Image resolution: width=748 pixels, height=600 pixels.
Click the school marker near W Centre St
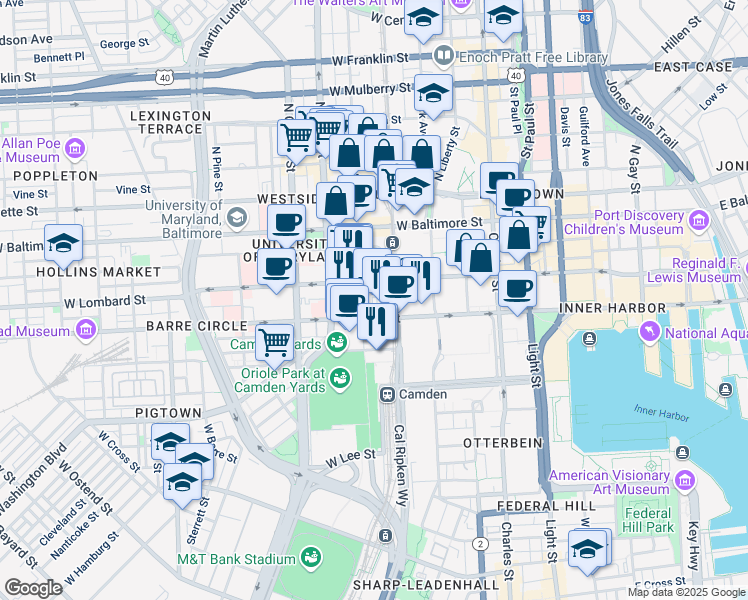[424, 20]
